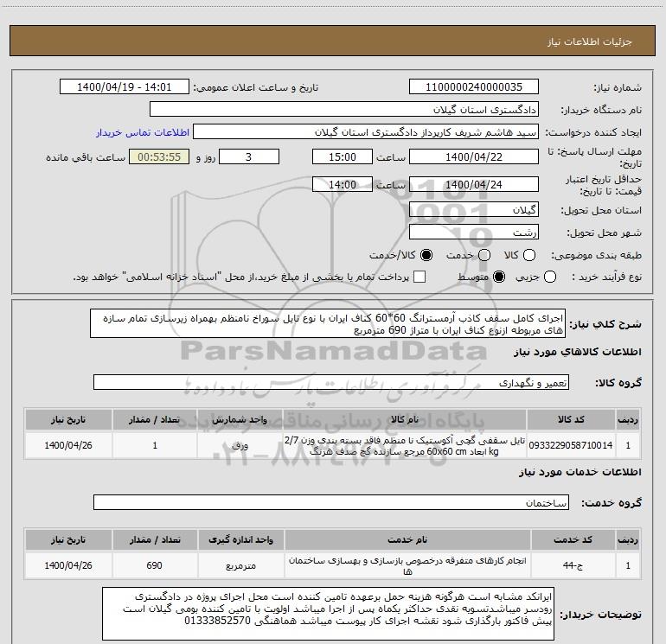Viewport: 666px width, 644px height.
Task: Select the کالا/خدمت radio button
Action: pyautogui.click(x=426, y=255)
